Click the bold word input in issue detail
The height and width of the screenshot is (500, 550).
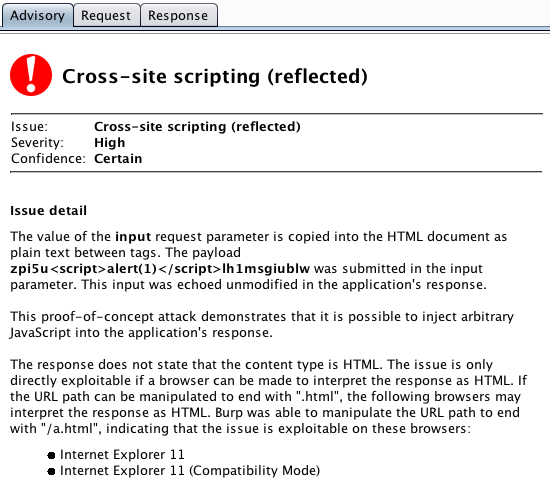click(133, 237)
